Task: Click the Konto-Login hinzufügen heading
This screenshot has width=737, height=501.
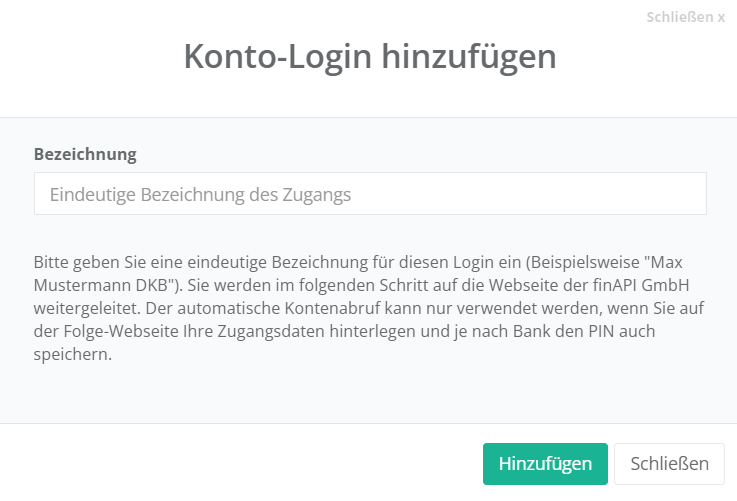Action: (369, 56)
